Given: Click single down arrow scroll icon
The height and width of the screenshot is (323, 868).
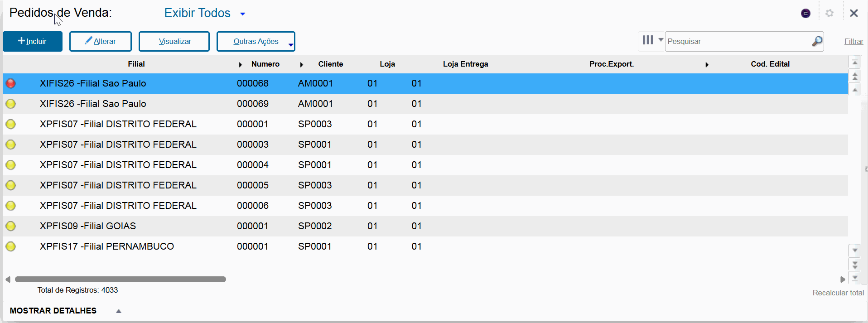Looking at the screenshot, I should click(855, 250).
